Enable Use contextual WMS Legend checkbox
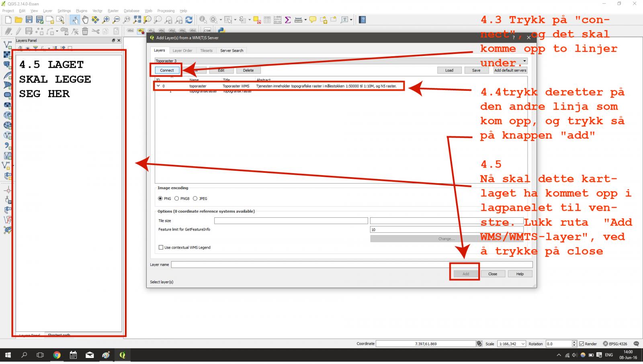 coord(161,247)
